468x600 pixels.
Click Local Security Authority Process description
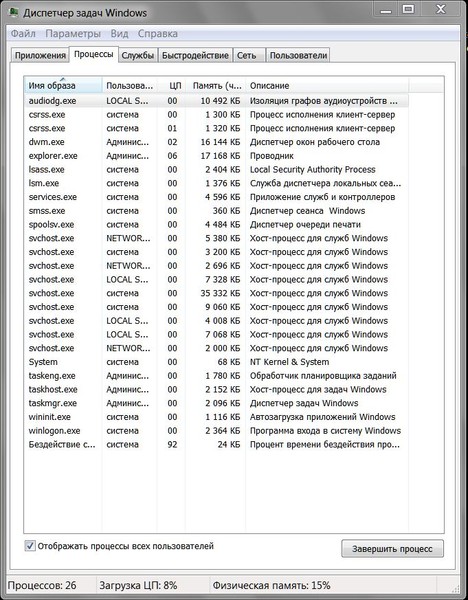coord(313,170)
